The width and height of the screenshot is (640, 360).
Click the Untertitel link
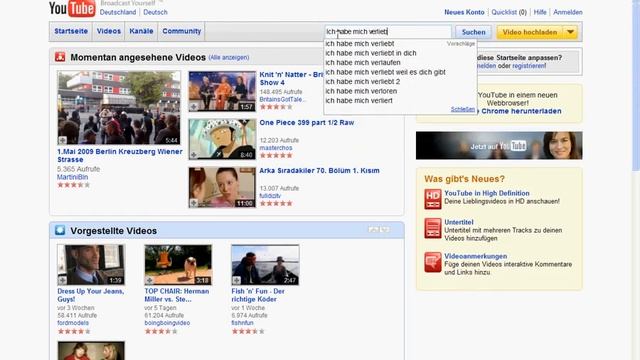(459, 222)
